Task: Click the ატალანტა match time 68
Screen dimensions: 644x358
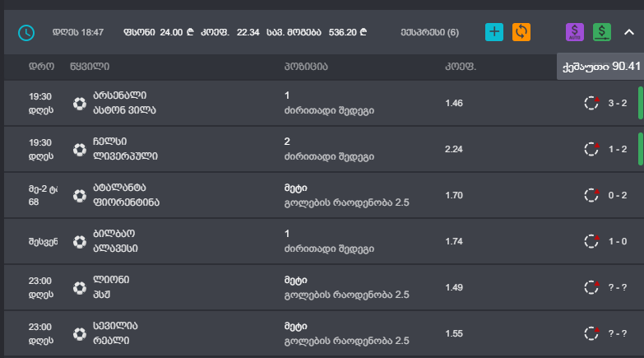Action: (34, 202)
